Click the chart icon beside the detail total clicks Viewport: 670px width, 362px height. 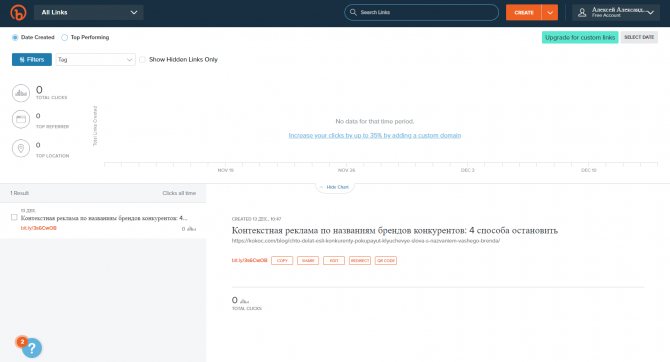pos(244,301)
